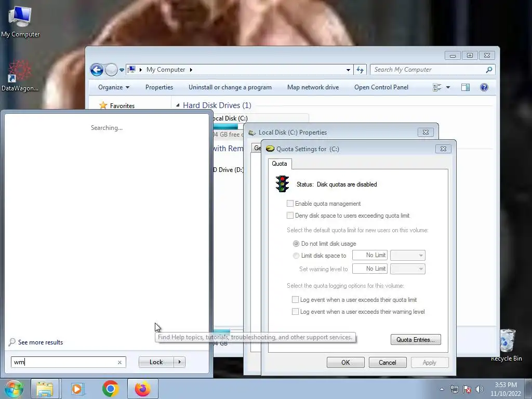Click the volume speaker tray icon
This screenshot has height=399, width=532.
pyautogui.click(x=480, y=389)
